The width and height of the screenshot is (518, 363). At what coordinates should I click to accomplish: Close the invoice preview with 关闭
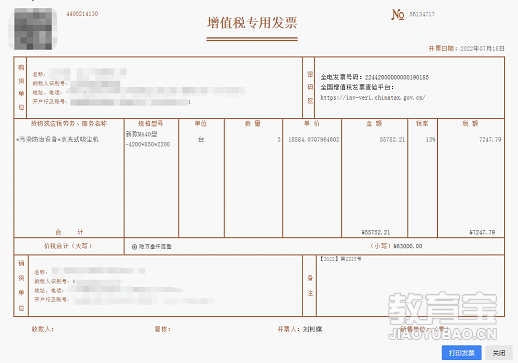click(499, 353)
